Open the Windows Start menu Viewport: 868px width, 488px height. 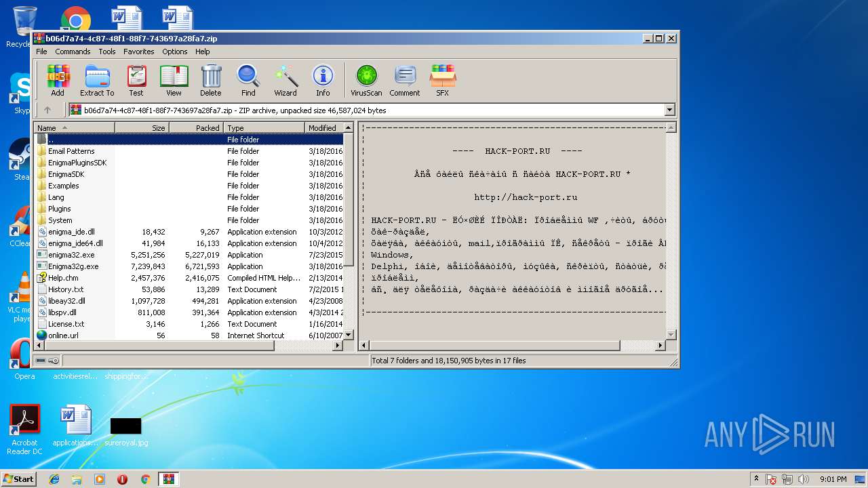(x=18, y=479)
